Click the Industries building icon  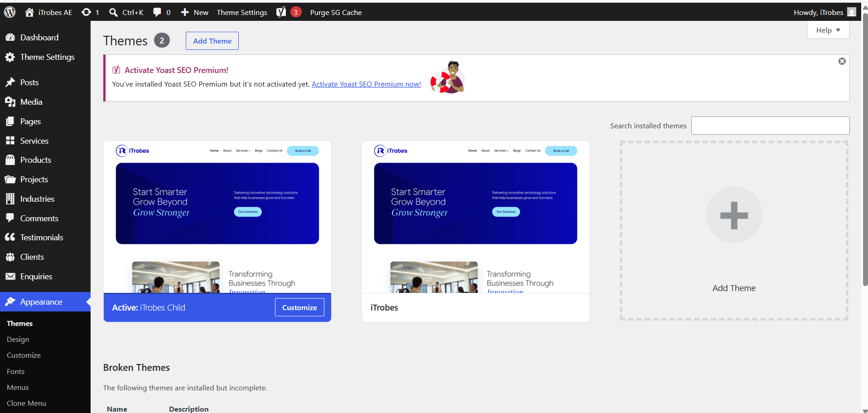(10, 199)
